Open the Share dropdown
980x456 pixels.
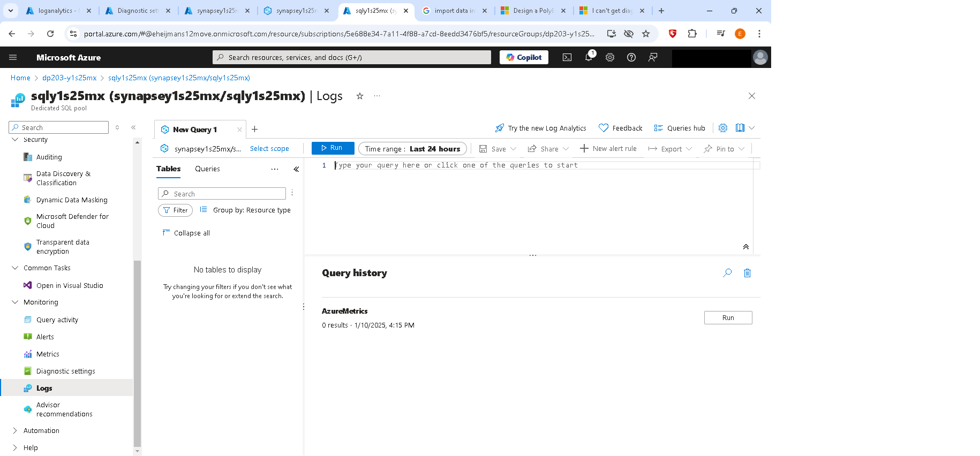click(548, 149)
